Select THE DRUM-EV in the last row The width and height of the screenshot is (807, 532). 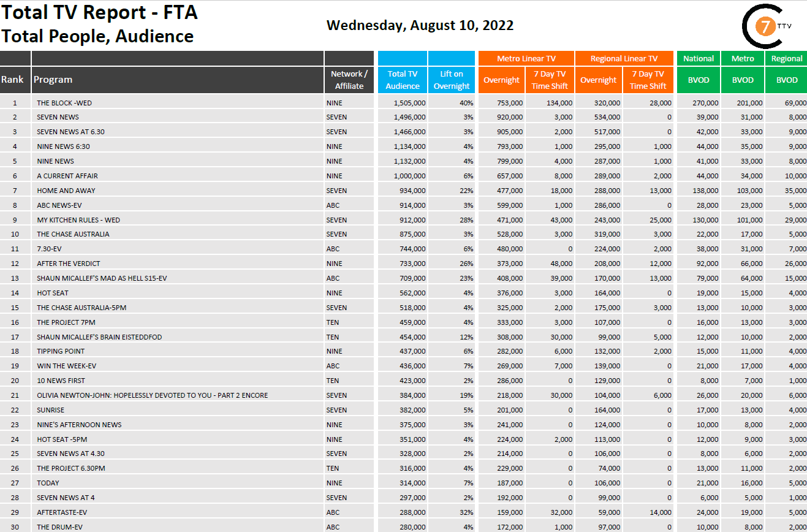59,527
